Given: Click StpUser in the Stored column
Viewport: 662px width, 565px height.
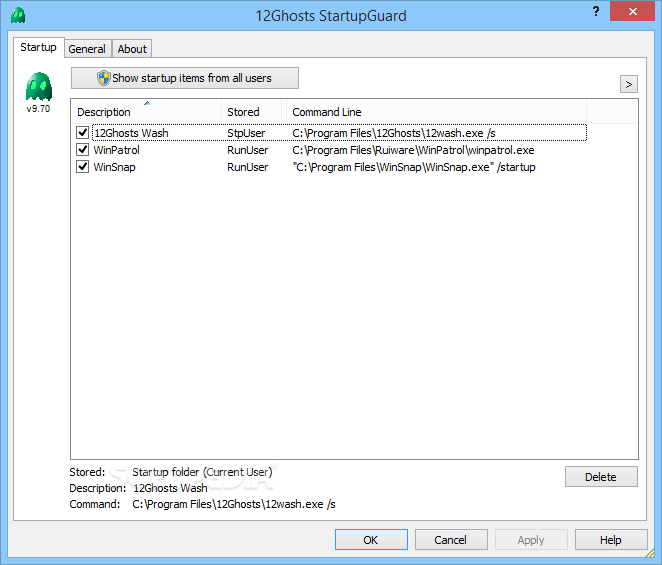Looking at the screenshot, I should point(246,133).
